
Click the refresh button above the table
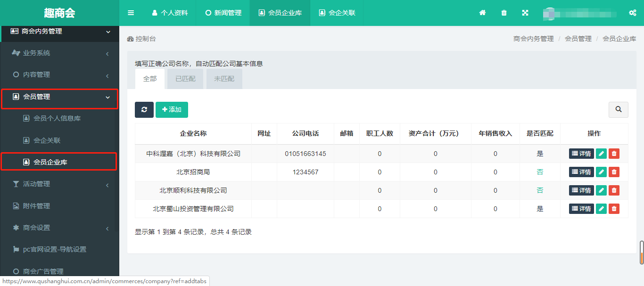click(x=144, y=110)
